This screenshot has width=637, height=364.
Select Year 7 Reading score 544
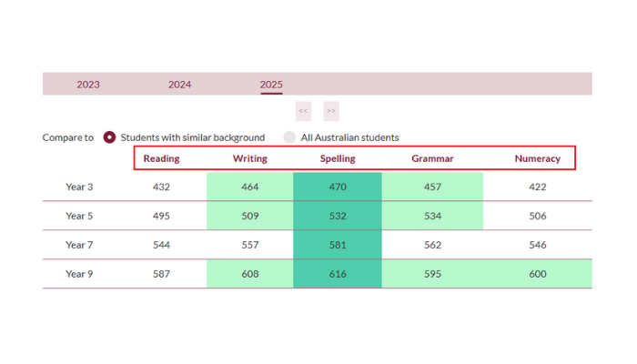click(x=161, y=245)
